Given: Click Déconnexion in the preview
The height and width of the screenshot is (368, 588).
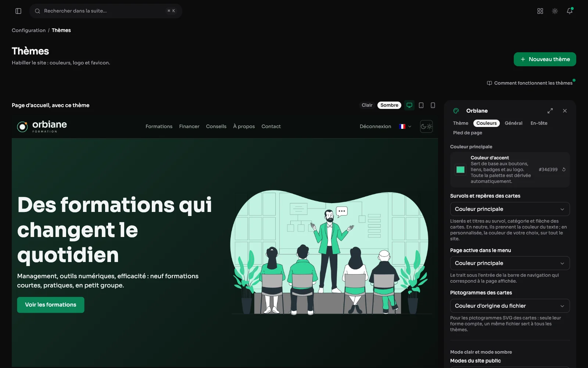Looking at the screenshot, I should point(375,127).
